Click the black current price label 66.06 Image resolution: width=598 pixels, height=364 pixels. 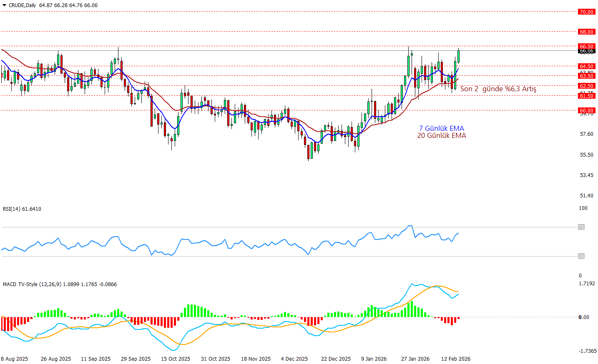586,51
